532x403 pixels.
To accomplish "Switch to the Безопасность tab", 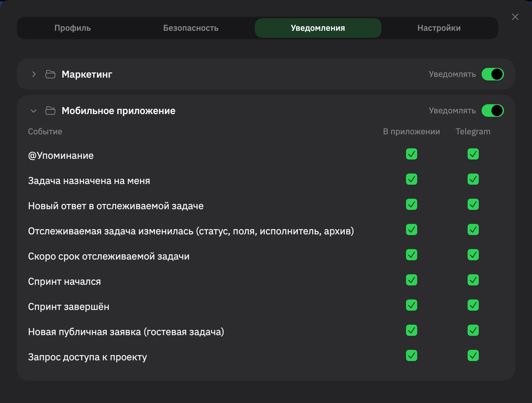I will click(191, 28).
